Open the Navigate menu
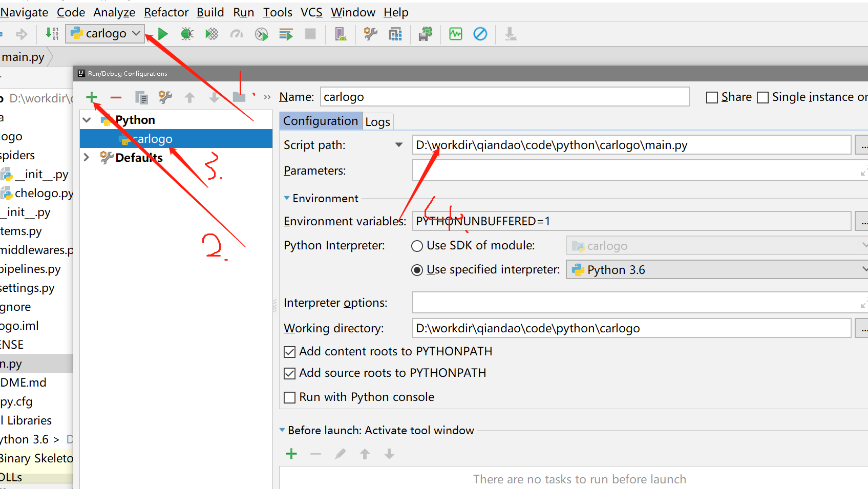Screen dimensions: 868x489 click(x=24, y=12)
